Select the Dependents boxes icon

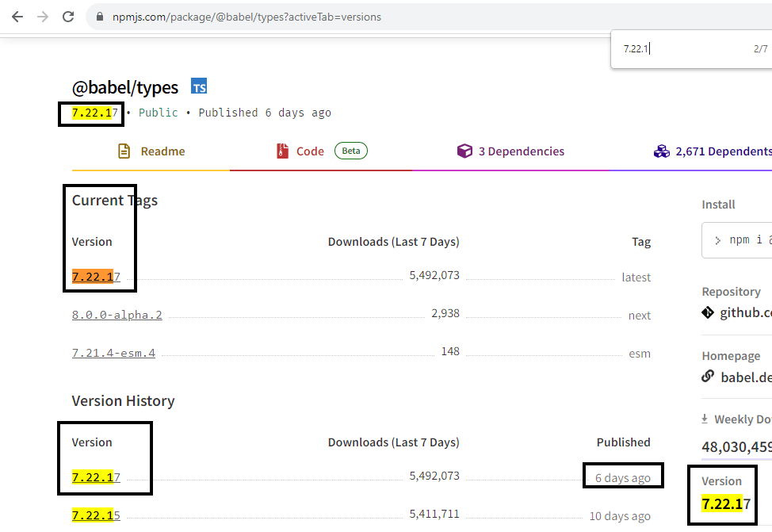click(x=662, y=151)
